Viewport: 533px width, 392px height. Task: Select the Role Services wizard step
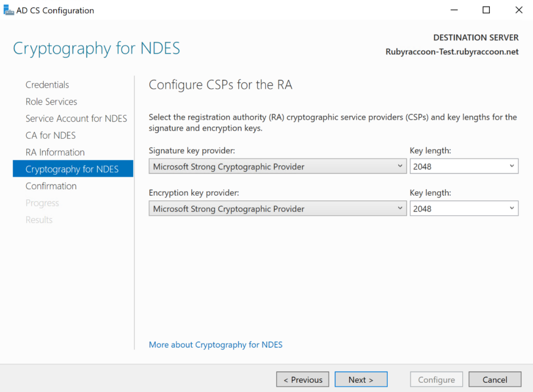point(51,101)
